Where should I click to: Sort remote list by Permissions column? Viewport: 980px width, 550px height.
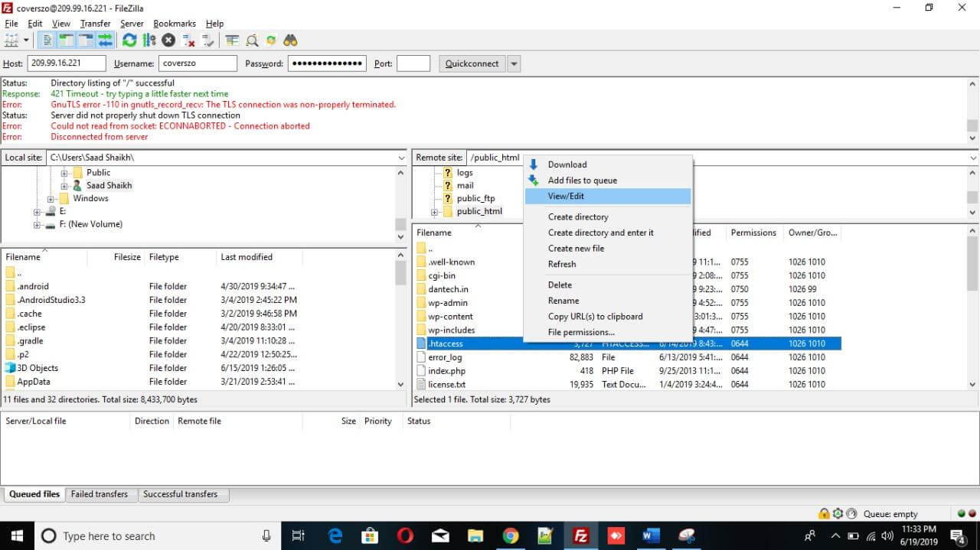[754, 233]
